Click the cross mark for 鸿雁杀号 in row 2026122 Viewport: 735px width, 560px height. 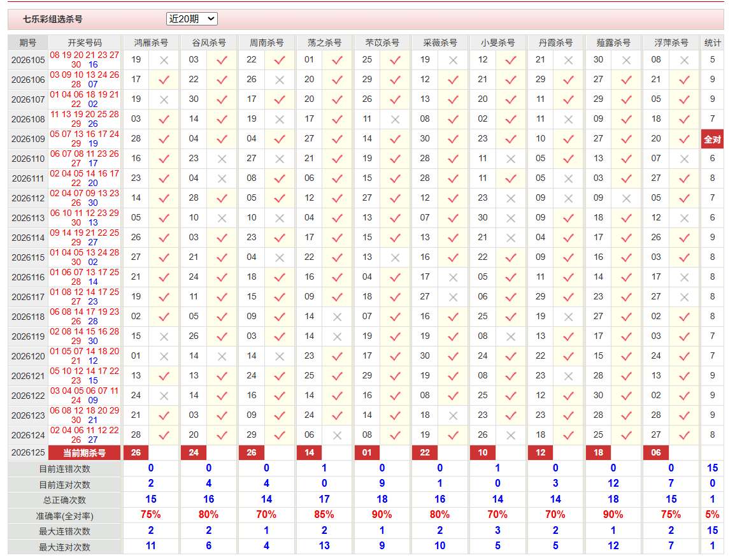click(x=164, y=396)
